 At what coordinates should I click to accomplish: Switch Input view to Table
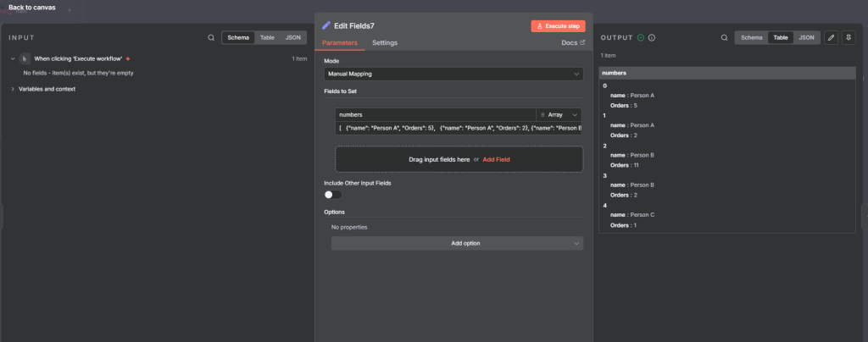pyautogui.click(x=266, y=38)
